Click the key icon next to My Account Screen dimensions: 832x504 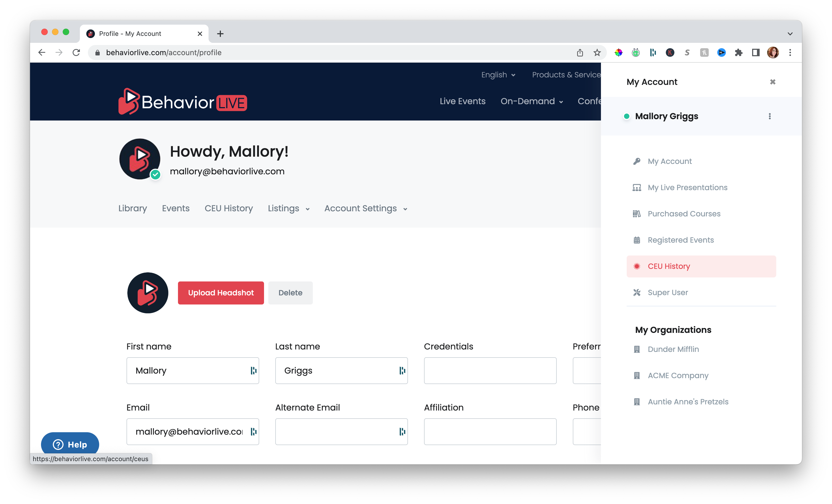[x=637, y=161]
